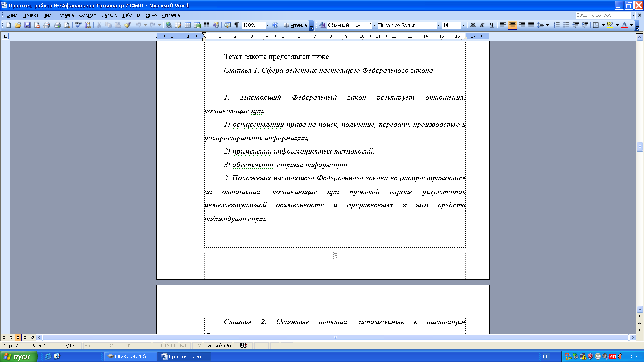644x362 pixels.
Task: Decrease paragraph indent
Action: pyautogui.click(x=576, y=25)
